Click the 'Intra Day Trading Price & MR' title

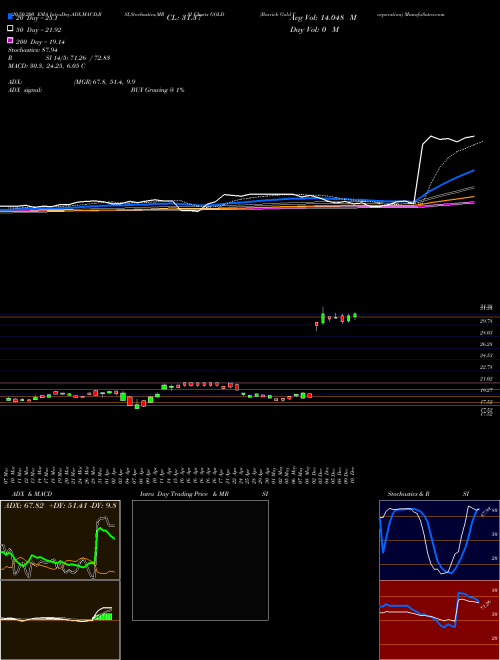tap(185, 494)
